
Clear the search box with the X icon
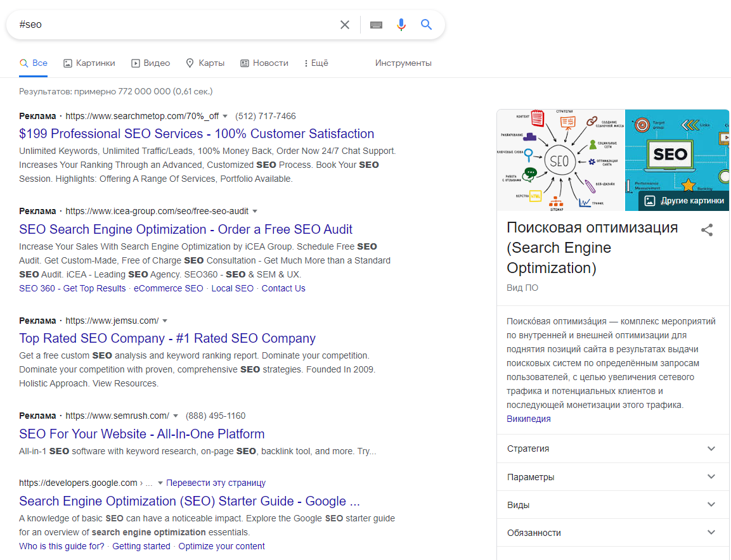[344, 25]
